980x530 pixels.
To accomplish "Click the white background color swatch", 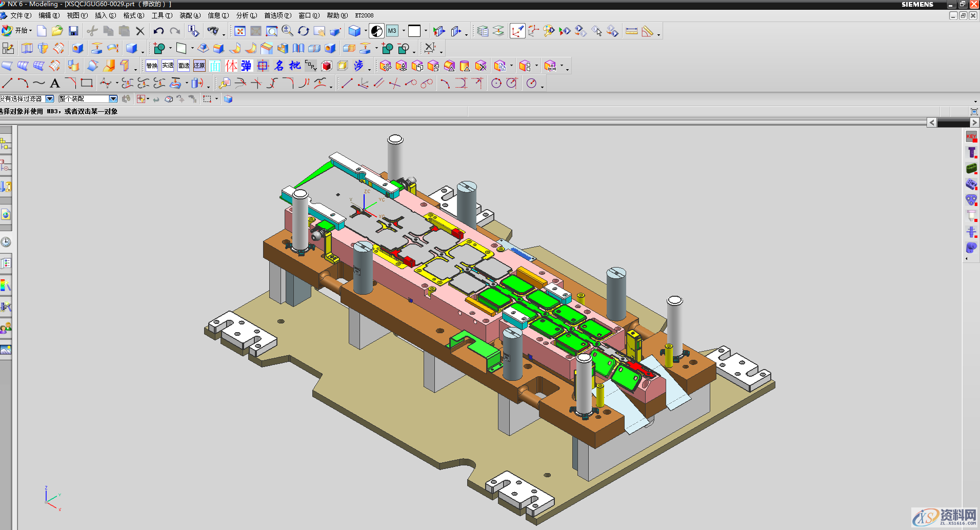I will [414, 31].
